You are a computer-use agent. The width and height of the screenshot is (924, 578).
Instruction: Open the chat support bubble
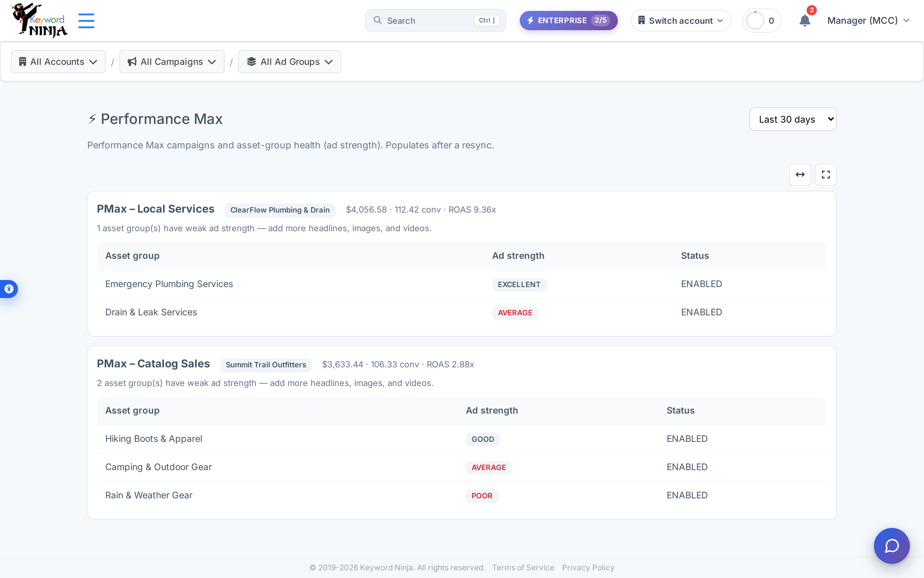tap(892, 546)
